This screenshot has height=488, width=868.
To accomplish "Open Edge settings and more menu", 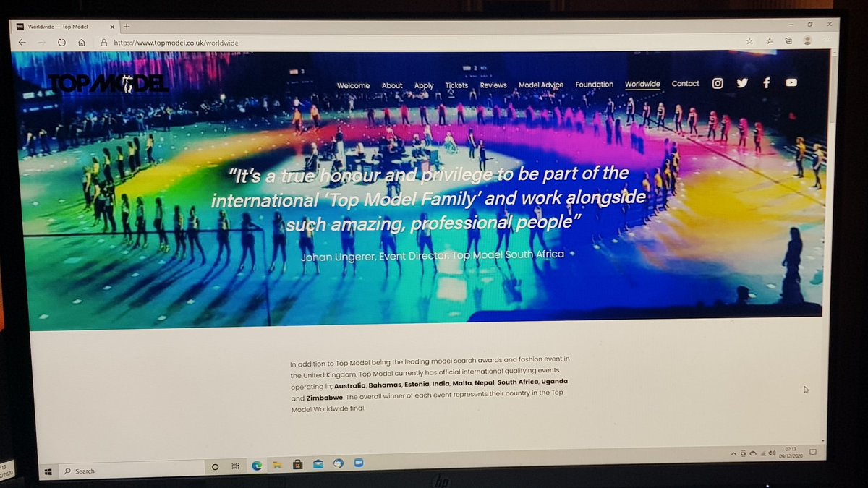I will 827,40.
